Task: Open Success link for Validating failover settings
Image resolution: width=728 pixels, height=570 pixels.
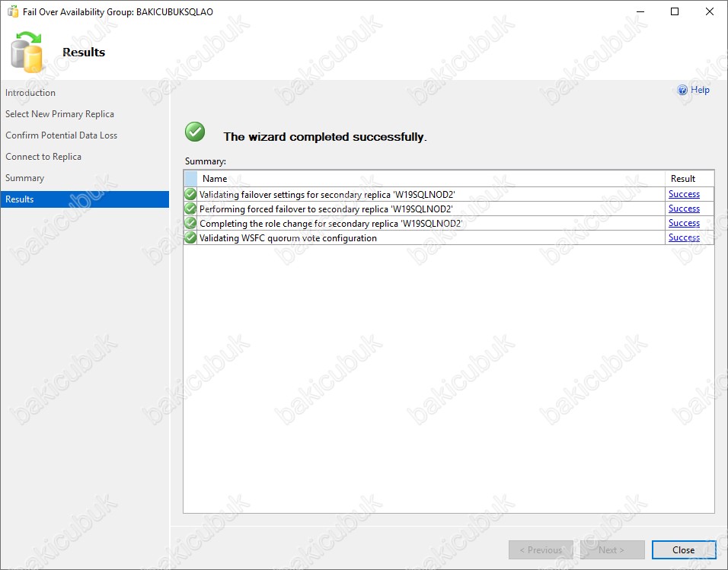Action: point(684,194)
